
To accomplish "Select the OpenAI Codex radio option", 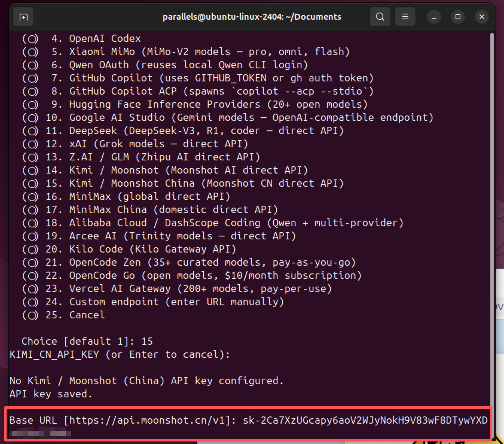I will 30,39.
